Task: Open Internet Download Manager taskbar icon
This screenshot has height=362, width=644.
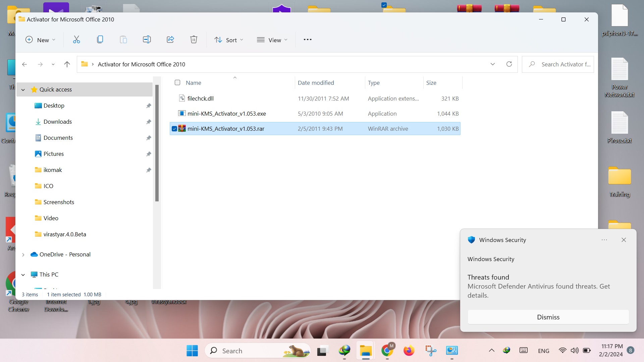Action: pos(344,351)
